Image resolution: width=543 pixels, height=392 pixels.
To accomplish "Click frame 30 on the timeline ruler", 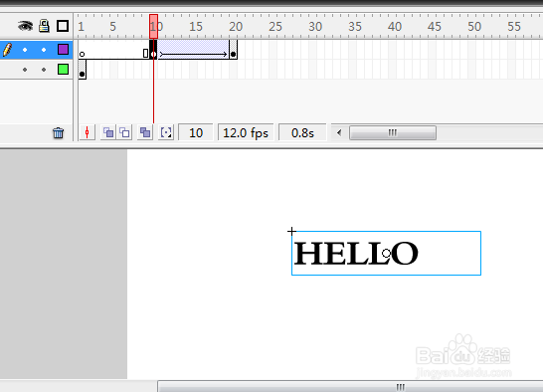I will click(315, 27).
